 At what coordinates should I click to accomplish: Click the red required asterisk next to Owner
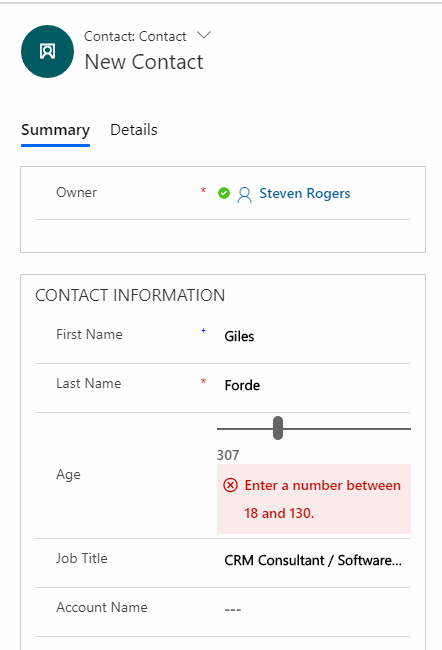click(x=203, y=191)
